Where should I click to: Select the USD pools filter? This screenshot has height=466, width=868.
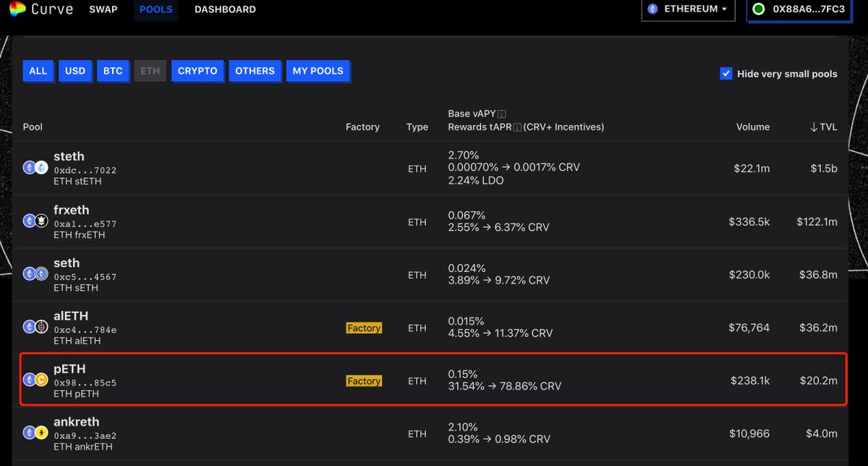75,71
